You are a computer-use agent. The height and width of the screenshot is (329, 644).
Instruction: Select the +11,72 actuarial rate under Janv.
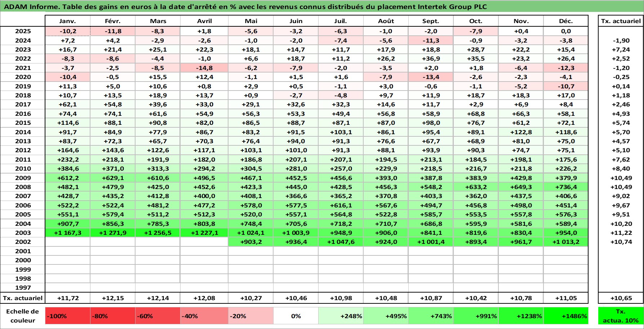tap(67, 298)
